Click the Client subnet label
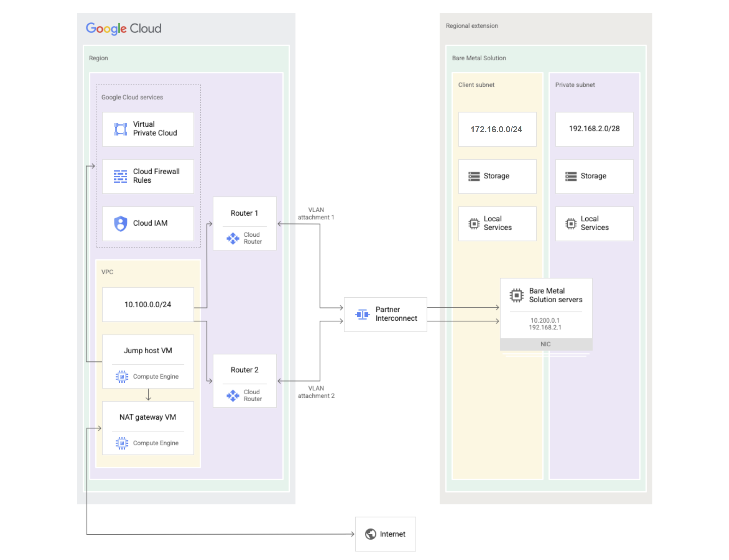 [476, 85]
